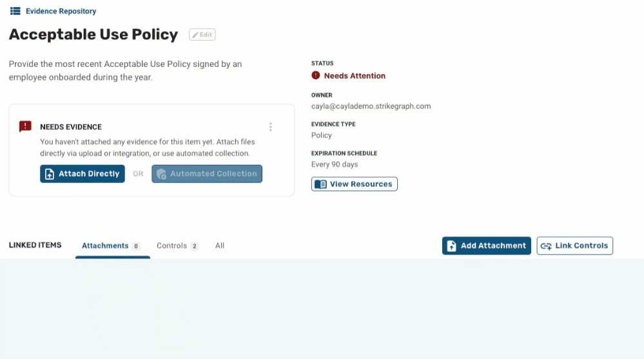Switch to the Attachments tab
Viewport: 644px width, 359px height.
112,246
